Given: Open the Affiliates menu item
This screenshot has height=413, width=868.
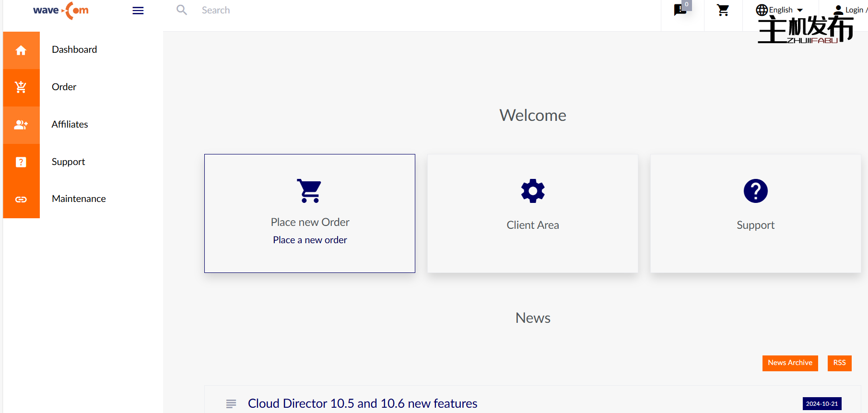Looking at the screenshot, I should click(x=70, y=124).
